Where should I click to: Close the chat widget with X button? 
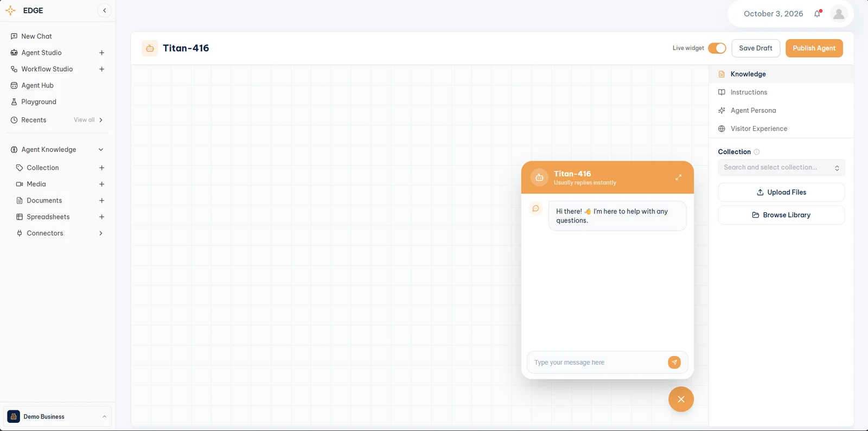tap(681, 399)
